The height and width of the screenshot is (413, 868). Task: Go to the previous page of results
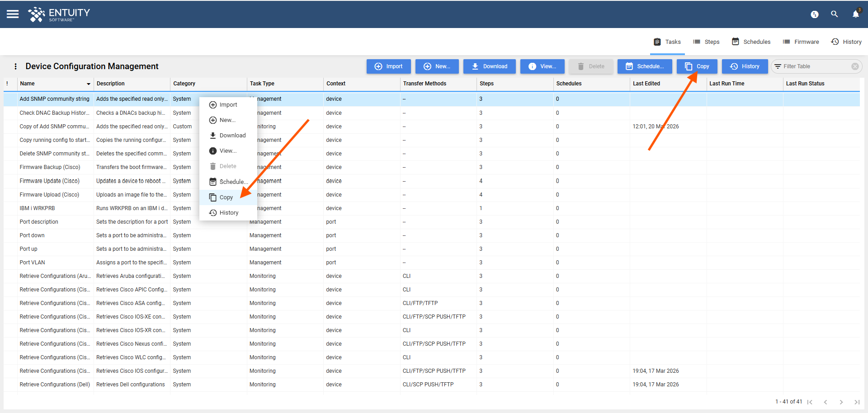(x=826, y=402)
